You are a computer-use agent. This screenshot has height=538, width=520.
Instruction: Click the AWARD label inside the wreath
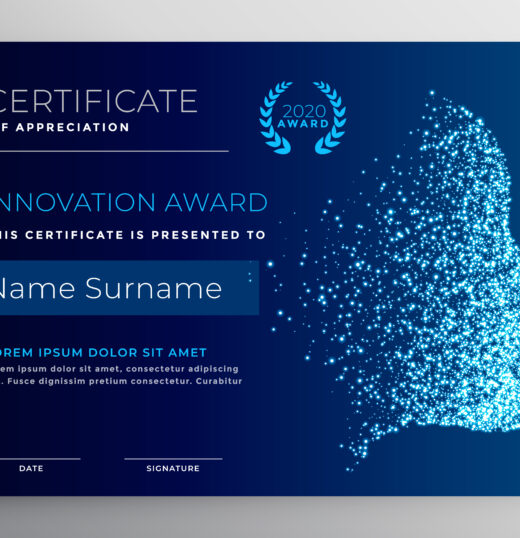coord(303,124)
